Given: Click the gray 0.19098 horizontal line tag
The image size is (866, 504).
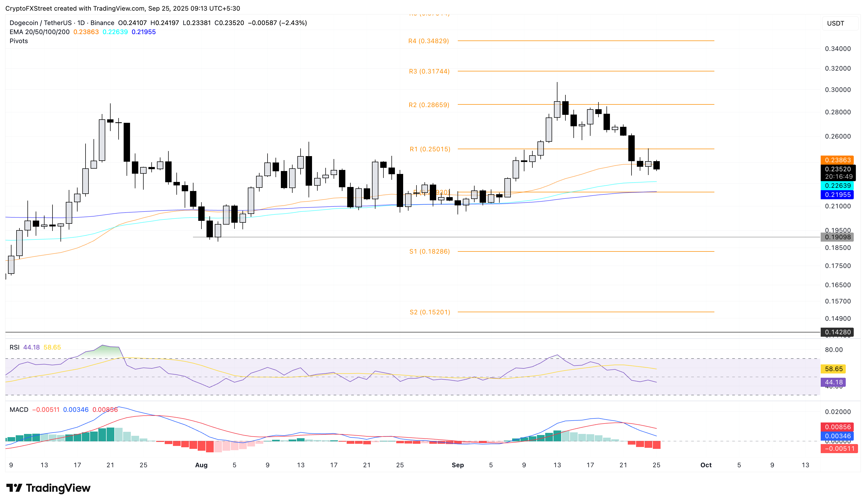Looking at the screenshot, I should pyautogui.click(x=837, y=237).
